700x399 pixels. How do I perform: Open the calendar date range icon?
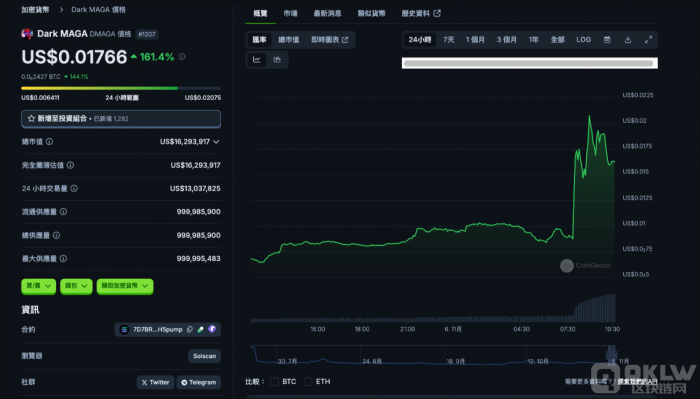[x=607, y=40]
